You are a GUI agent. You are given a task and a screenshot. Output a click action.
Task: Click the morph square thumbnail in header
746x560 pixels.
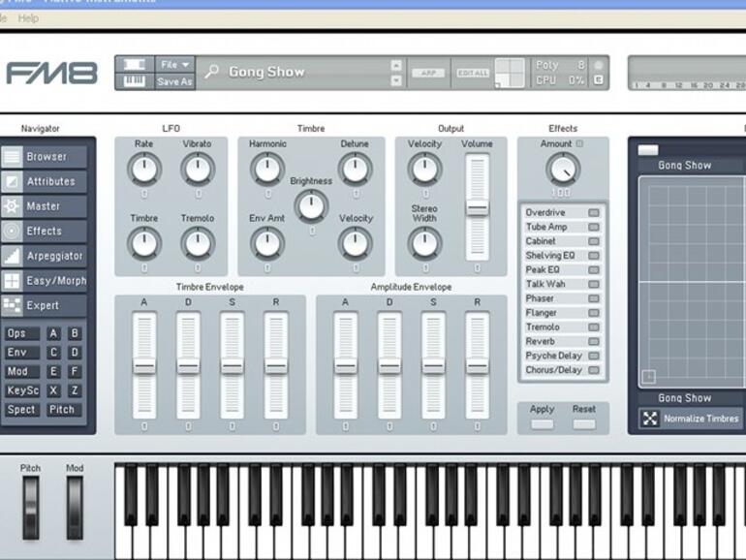[510, 73]
